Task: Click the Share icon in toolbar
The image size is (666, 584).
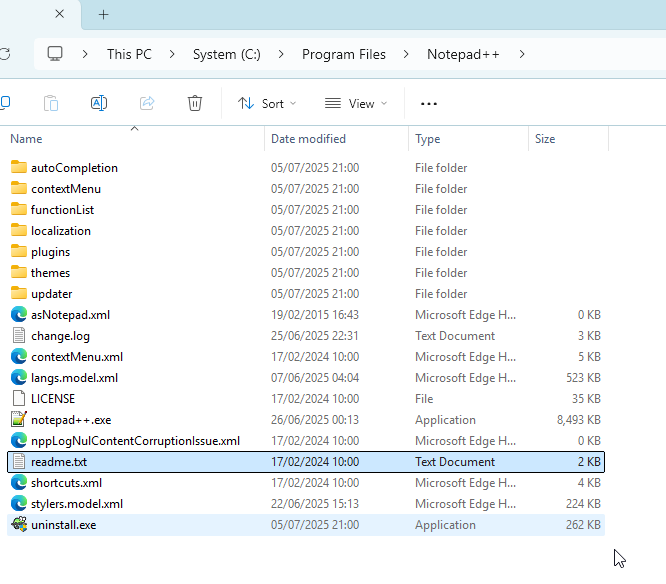Action: (147, 103)
